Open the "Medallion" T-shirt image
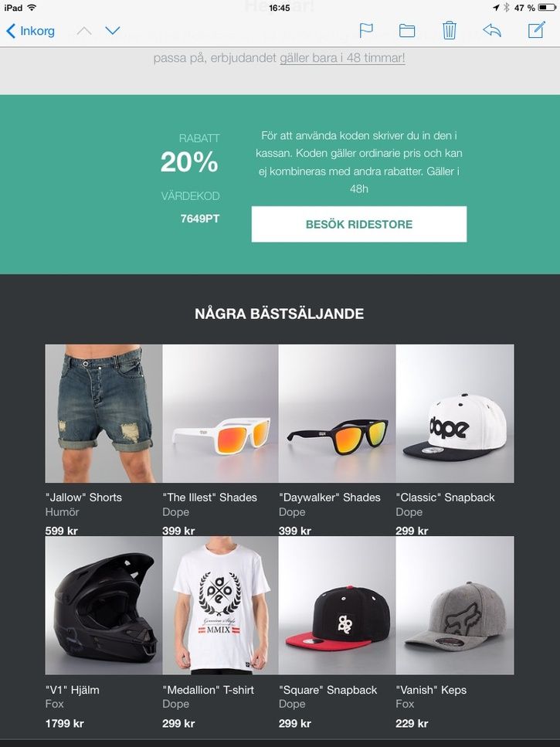The height and width of the screenshot is (747, 560). tap(220, 605)
